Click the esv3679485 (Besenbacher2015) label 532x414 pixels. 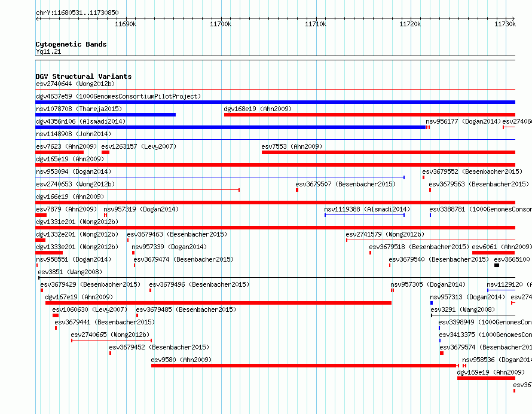click(x=186, y=309)
